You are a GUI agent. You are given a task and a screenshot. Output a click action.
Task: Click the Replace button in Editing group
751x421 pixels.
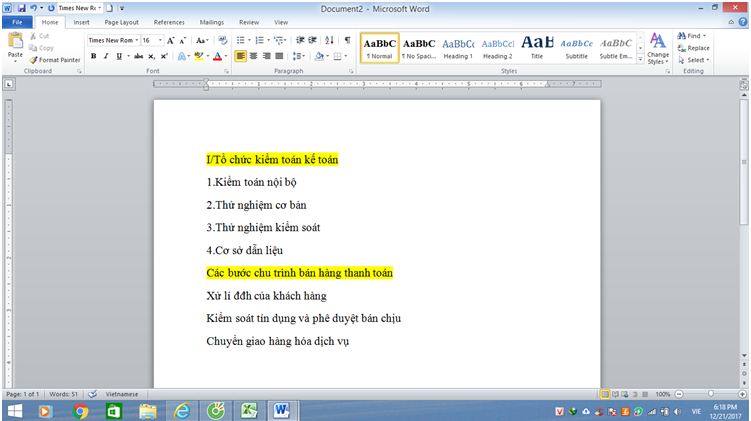[x=697, y=47]
